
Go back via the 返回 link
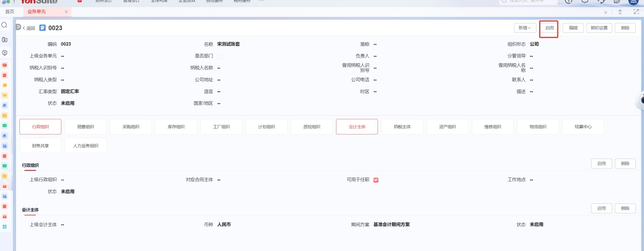(29, 28)
